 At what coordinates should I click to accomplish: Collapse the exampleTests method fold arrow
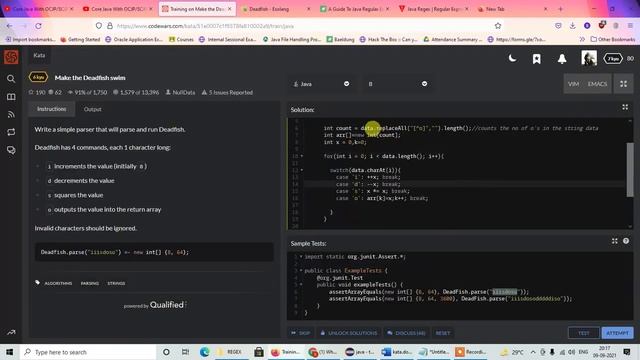[x=301, y=284]
